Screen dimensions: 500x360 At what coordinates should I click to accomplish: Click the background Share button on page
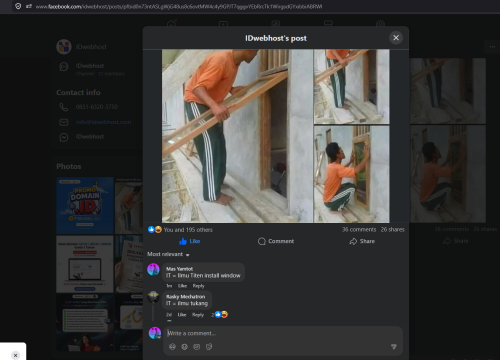[456, 241]
